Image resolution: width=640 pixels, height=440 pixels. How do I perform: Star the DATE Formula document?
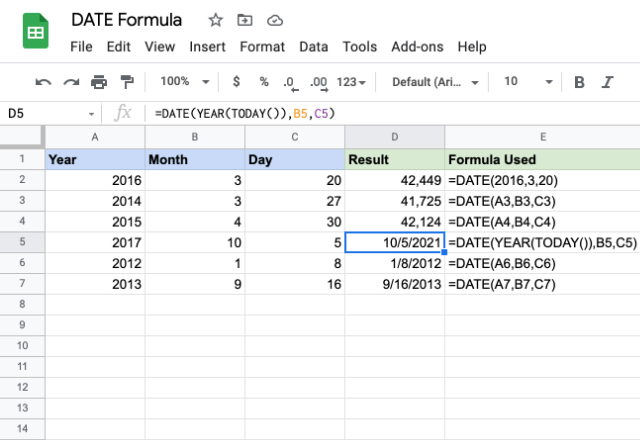tap(216, 20)
